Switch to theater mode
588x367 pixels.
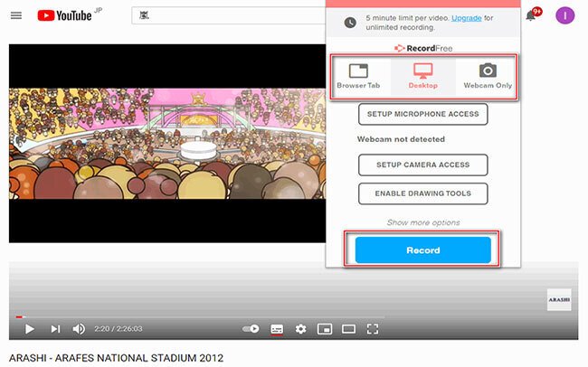(x=349, y=329)
